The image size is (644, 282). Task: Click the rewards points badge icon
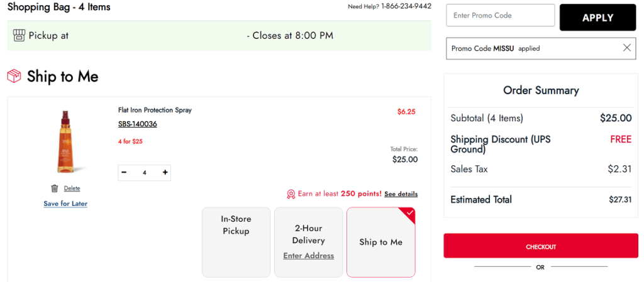pyautogui.click(x=291, y=194)
